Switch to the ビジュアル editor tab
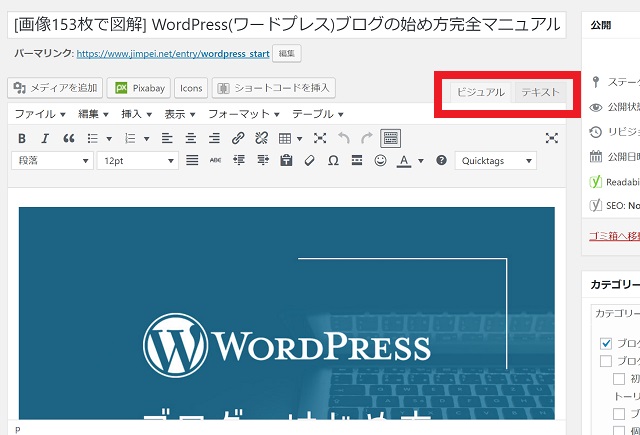The height and width of the screenshot is (435, 640). click(480, 93)
